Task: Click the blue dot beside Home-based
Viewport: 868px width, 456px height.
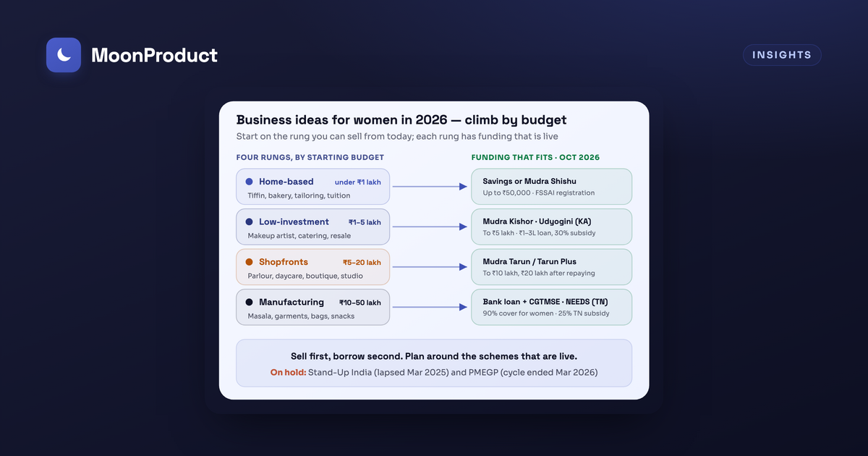Action: [249, 182]
